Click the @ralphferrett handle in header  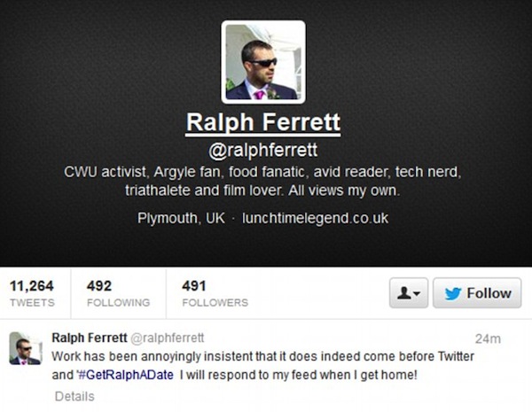pyautogui.click(x=263, y=151)
